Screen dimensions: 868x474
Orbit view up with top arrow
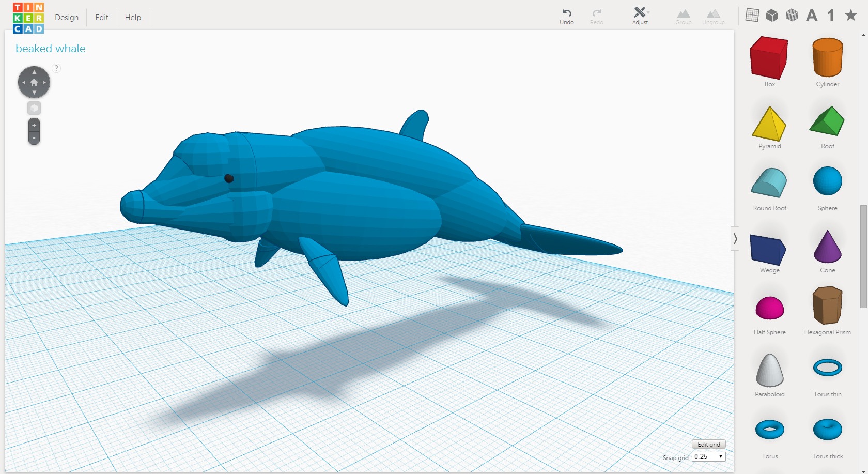34,72
